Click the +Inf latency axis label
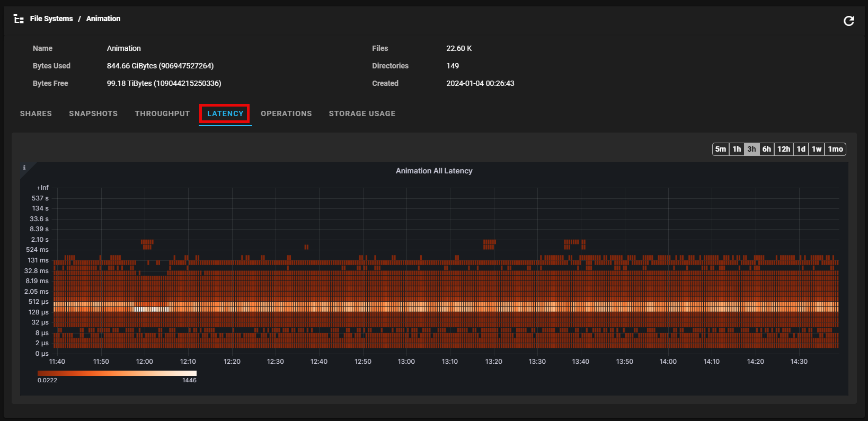 click(x=42, y=188)
